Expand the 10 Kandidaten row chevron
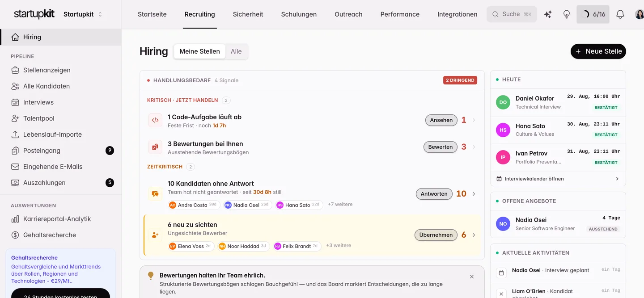This screenshot has height=298, width=644. 474,194
